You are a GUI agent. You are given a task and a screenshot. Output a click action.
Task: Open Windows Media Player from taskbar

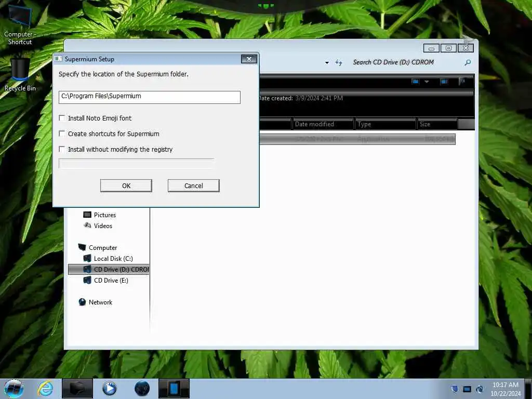pyautogui.click(x=109, y=389)
